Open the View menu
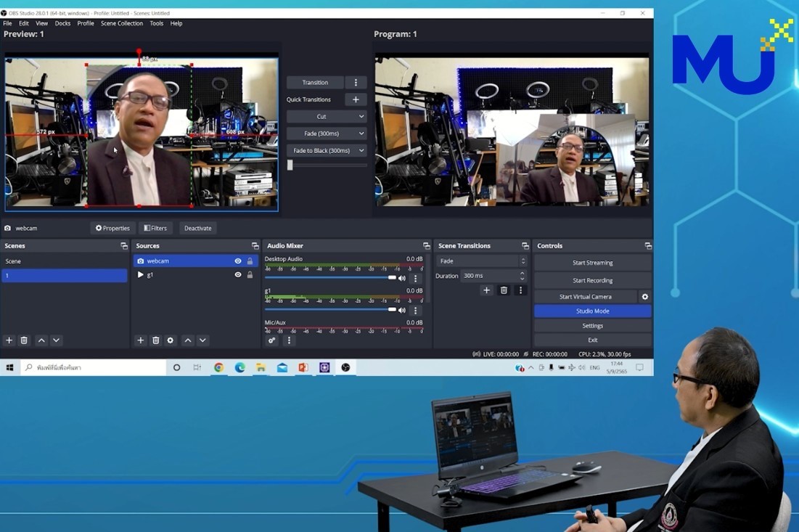Screen dimensions: 799x532 click(x=42, y=23)
